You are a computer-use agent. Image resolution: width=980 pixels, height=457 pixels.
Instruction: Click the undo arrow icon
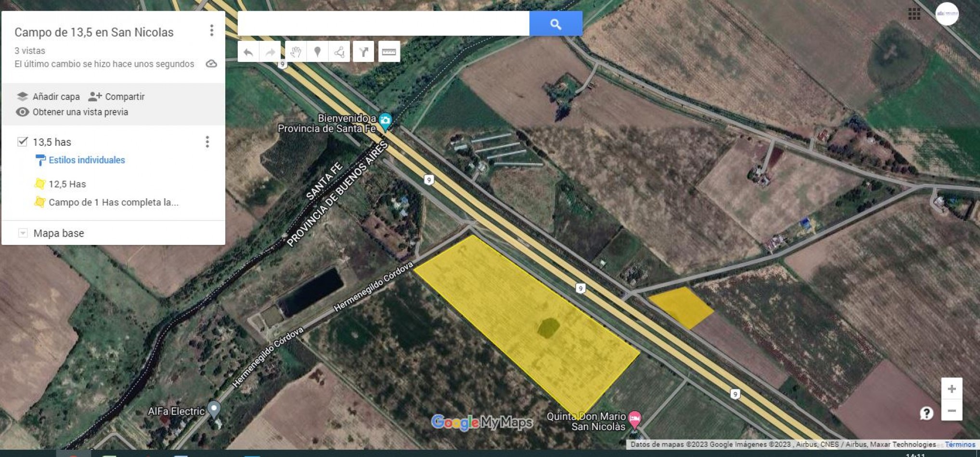pos(249,51)
